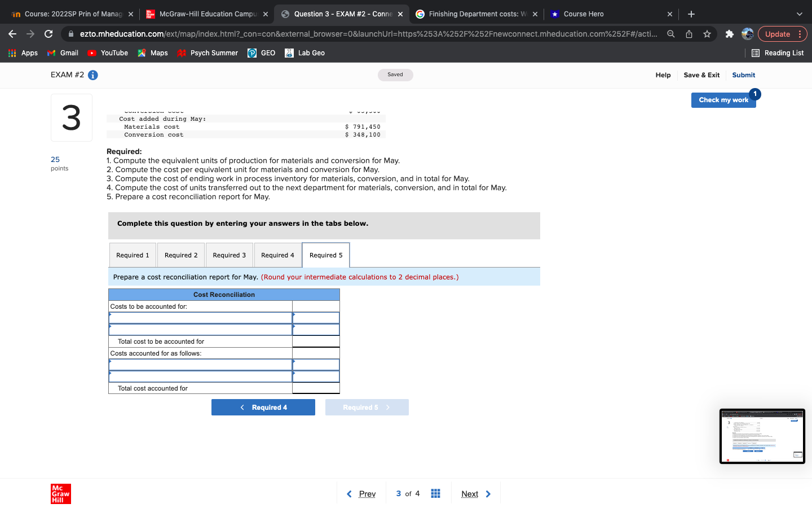The image size is (812, 508).
Task: Click the Chrome profile avatar
Action: (x=747, y=34)
